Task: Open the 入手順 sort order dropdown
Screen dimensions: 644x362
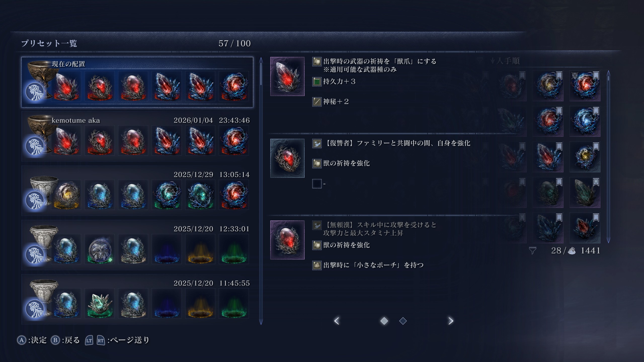Action: tap(505, 61)
